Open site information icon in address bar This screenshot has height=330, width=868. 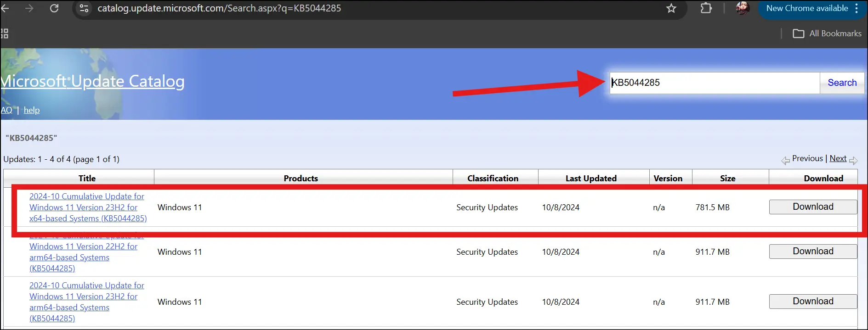coord(84,8)
